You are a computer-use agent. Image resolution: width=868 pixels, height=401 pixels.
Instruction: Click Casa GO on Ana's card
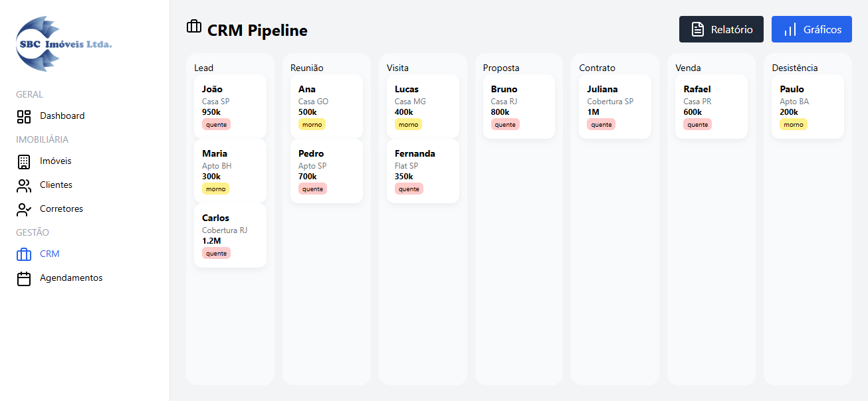coord(313,102)
